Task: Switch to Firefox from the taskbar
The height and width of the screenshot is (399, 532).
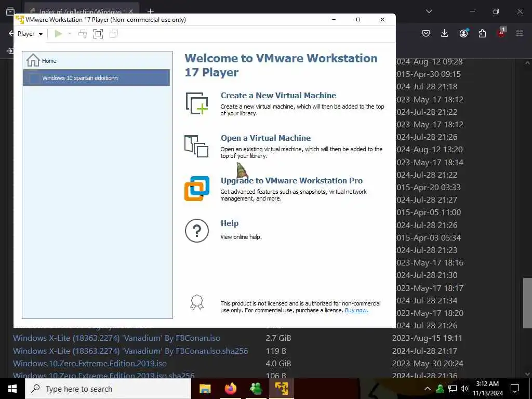Action: [x=231, y=389]
